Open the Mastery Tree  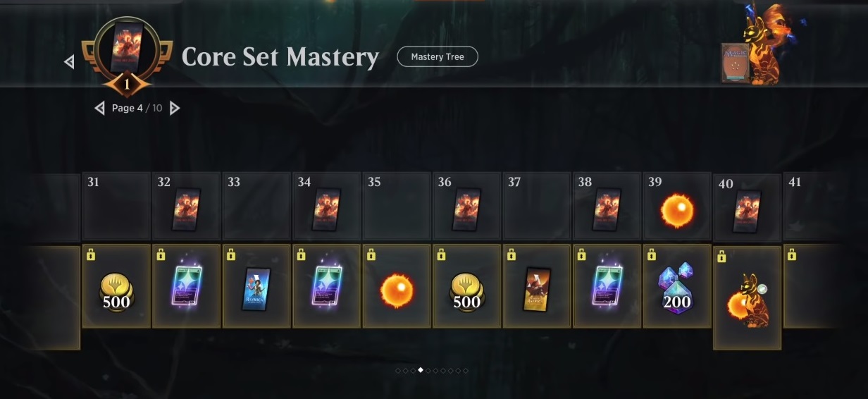[438, 57]
